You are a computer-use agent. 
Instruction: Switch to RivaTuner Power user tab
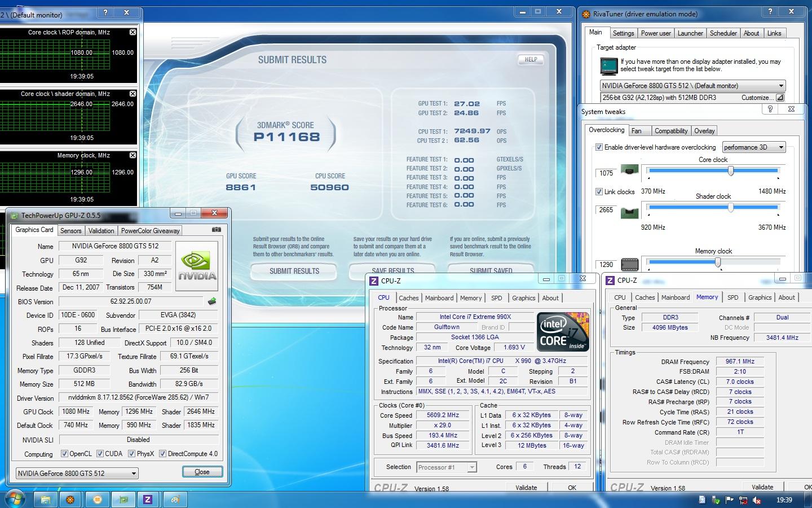(656, 33)
